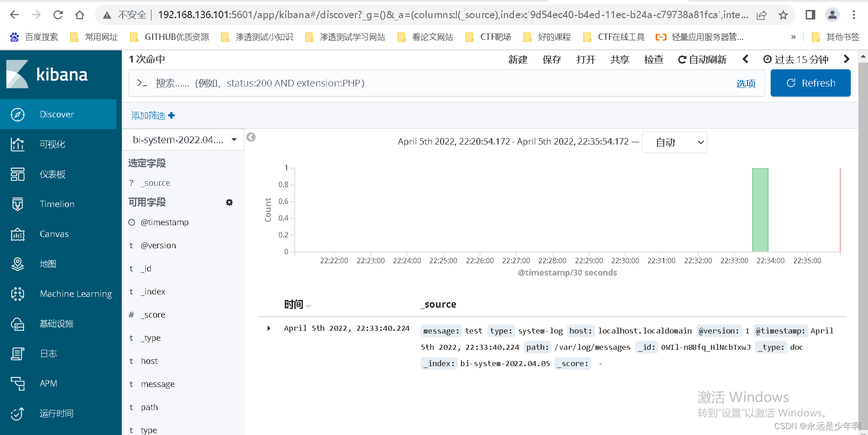Click the browser address bar URL
Screen dimensions: 868x435
tap(453, 15)
